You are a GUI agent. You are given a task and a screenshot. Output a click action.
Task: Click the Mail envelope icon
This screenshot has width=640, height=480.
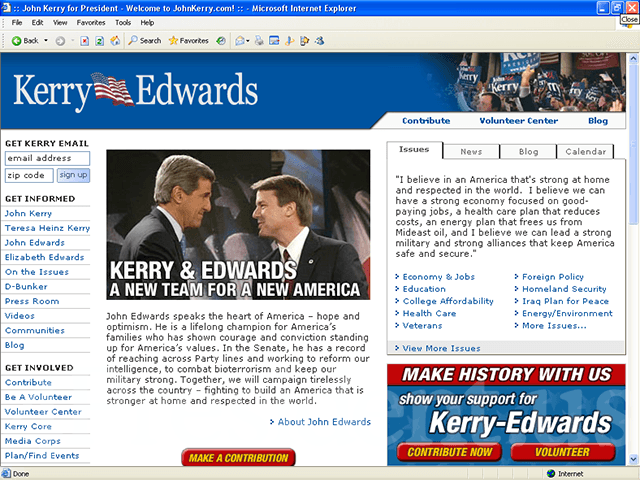pyautogui.click(x=240, y=41)
